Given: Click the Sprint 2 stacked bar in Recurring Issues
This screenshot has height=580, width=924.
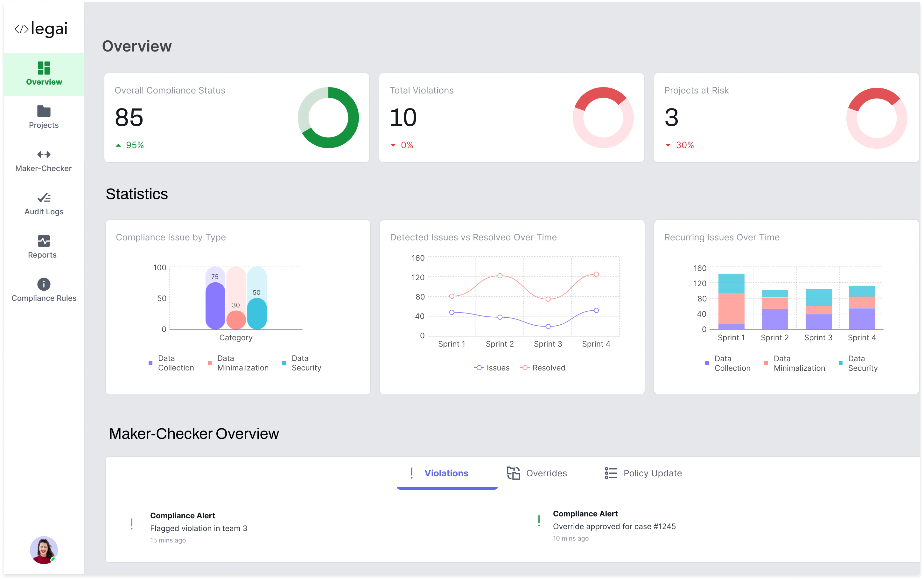Looking at the screenshot, I should (775, 310).
